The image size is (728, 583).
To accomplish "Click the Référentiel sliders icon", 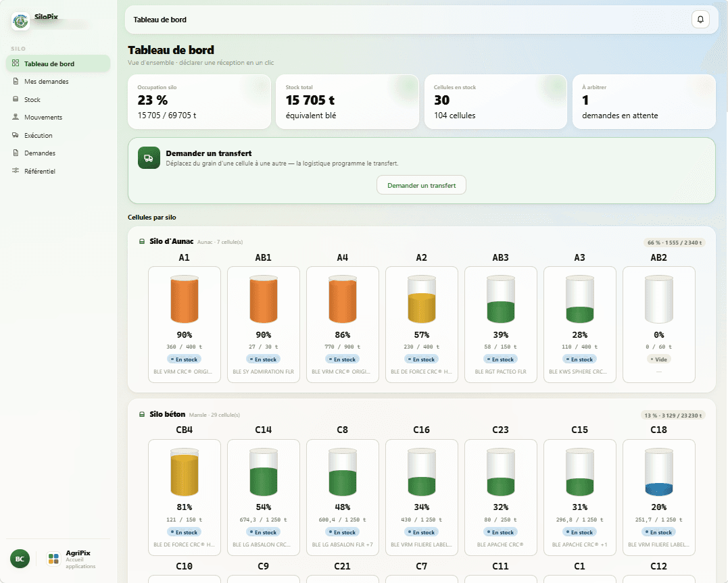I will pyautogui.click(x=16, y=171).
